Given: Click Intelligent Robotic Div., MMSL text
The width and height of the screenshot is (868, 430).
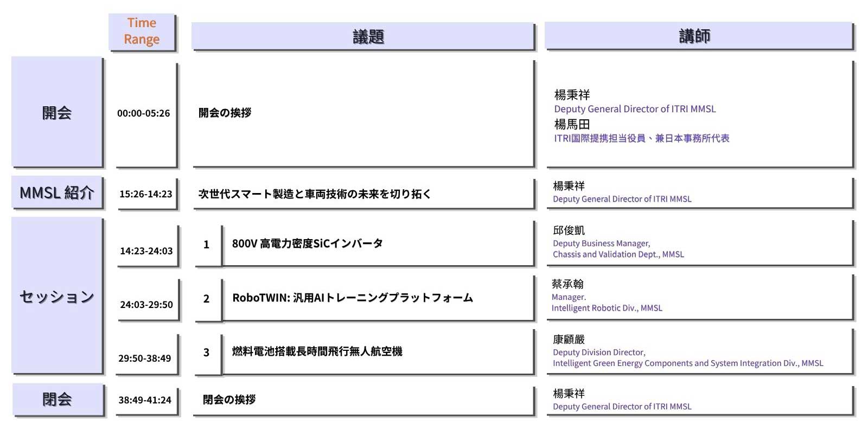Looking at the screenshot, I should (x=607, y=308).
